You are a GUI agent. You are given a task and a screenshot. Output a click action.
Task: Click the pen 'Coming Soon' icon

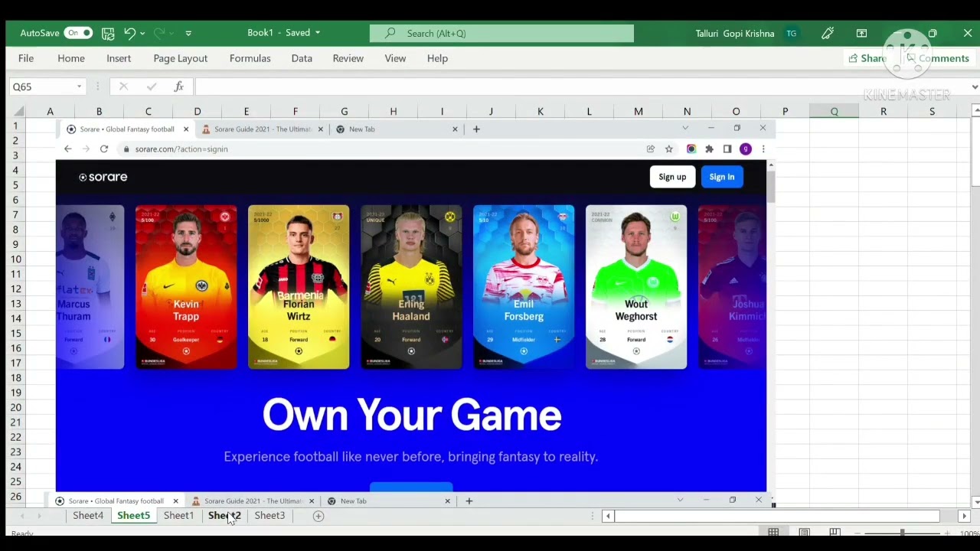click(828, 33)
